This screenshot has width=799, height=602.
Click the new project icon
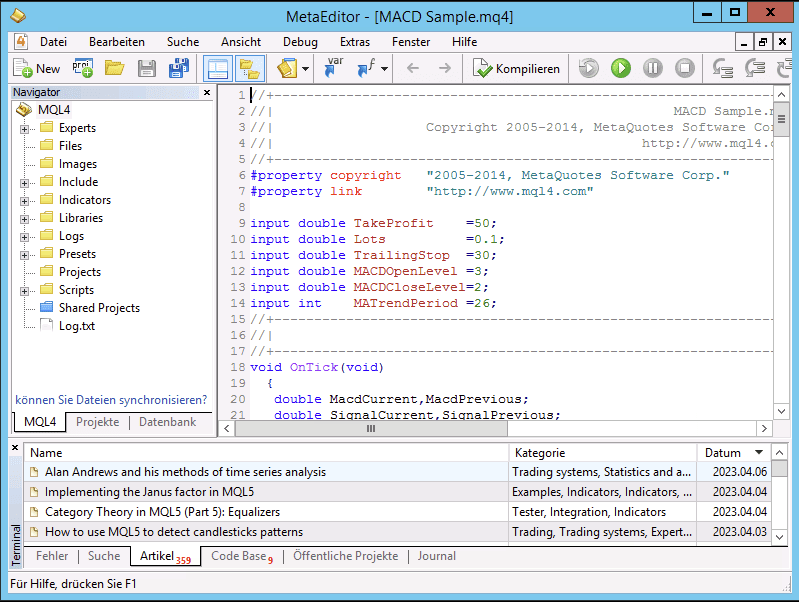(x=83, y=68)
